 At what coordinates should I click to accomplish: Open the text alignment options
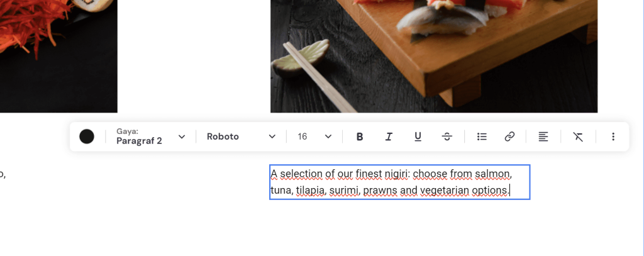543,136
